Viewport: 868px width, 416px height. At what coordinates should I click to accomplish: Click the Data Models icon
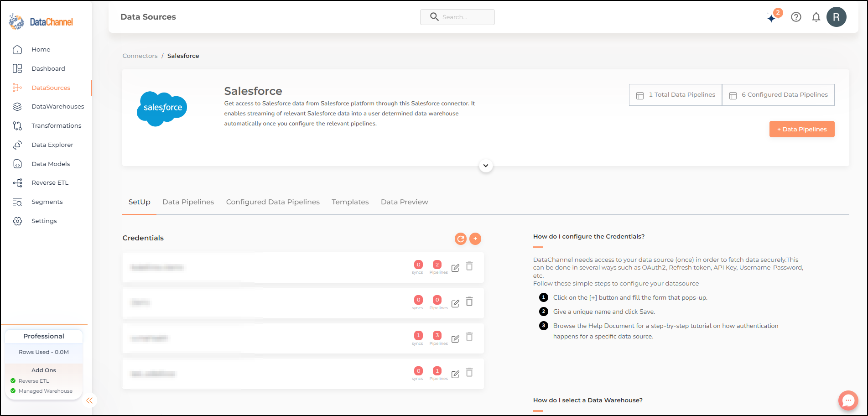17,164
